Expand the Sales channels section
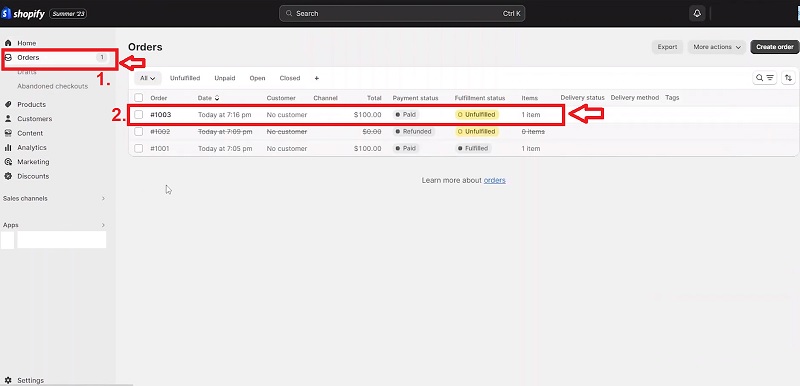 click(103, 198)
